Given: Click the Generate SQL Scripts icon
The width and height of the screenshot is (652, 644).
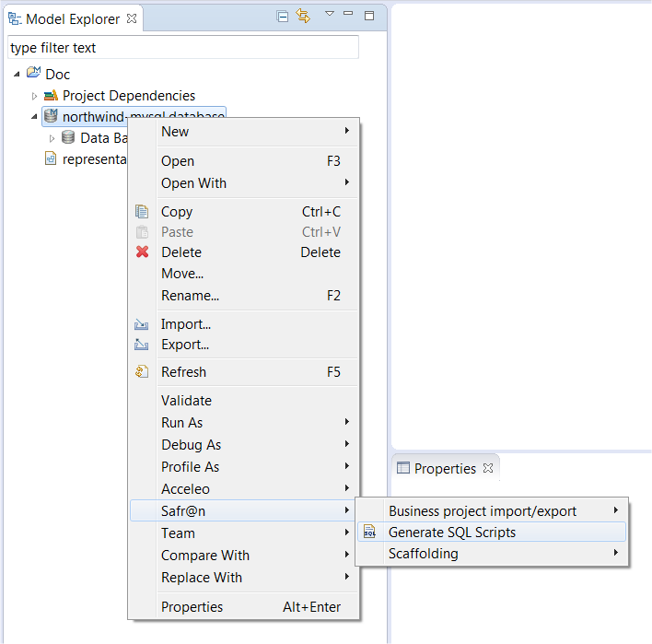Looking at the screenshot, I should click(x=369, y=533).
